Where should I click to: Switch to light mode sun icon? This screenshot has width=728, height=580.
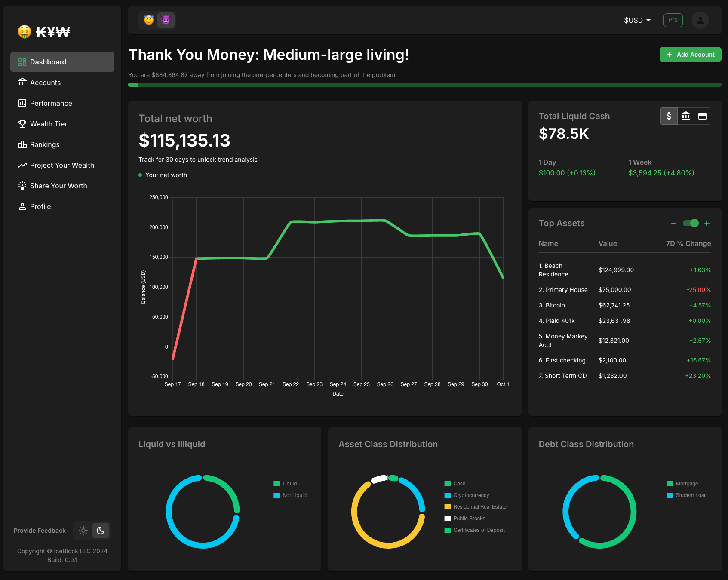(x=83, y=531)
